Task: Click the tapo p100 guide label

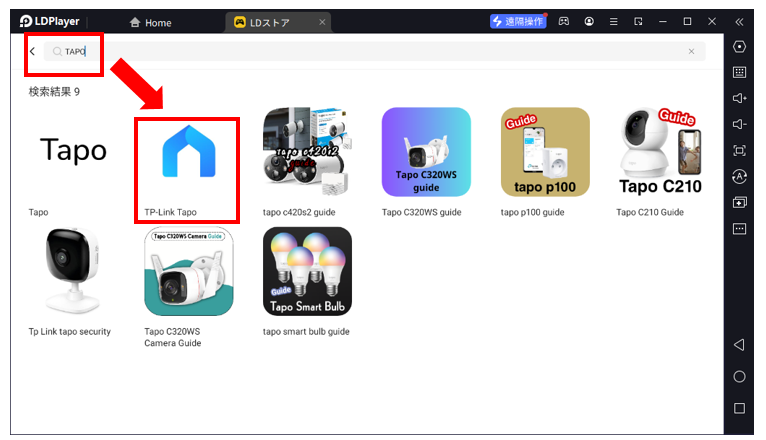Action: (x=532, y=212)
